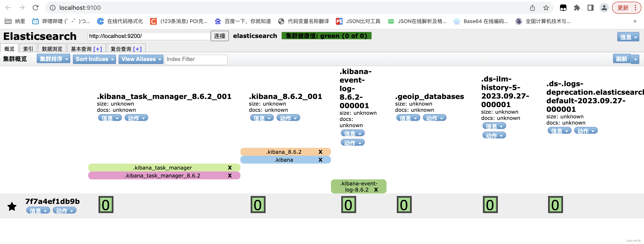Screen dimensions: 644x244
Task: Click the black extension icon beside the puzzle
Action: 563,8
